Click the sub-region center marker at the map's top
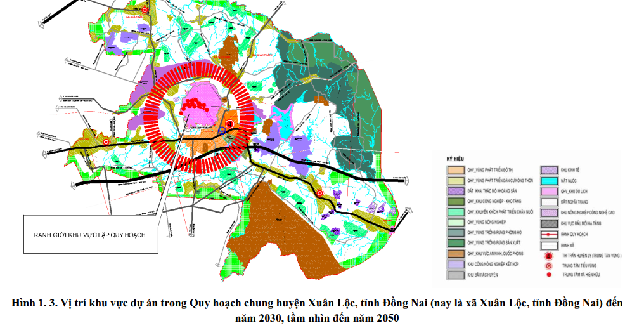The width and height of the screenshot is (644, 335). tap(145, 10)
